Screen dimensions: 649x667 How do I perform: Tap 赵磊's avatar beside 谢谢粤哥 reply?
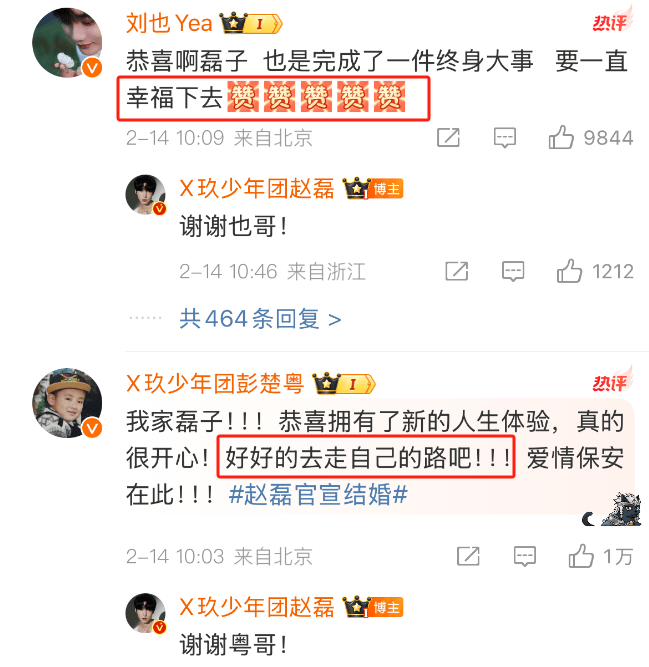(145, 613)
